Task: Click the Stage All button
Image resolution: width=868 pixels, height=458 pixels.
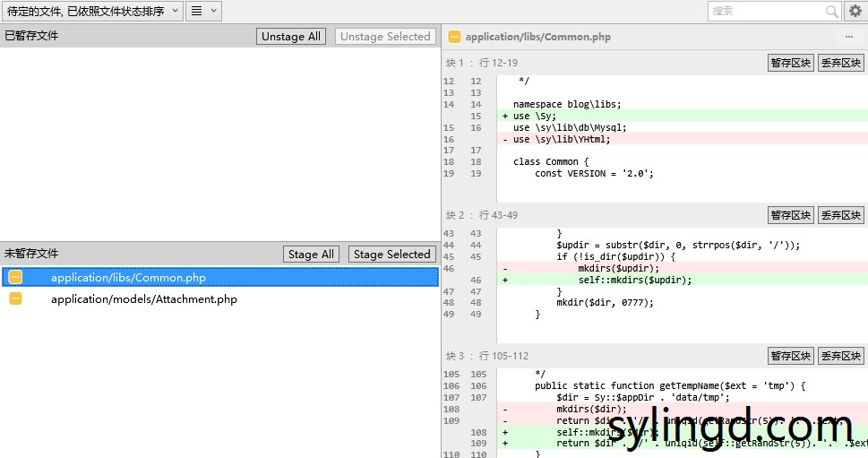Action: click(x=311, y=255)
